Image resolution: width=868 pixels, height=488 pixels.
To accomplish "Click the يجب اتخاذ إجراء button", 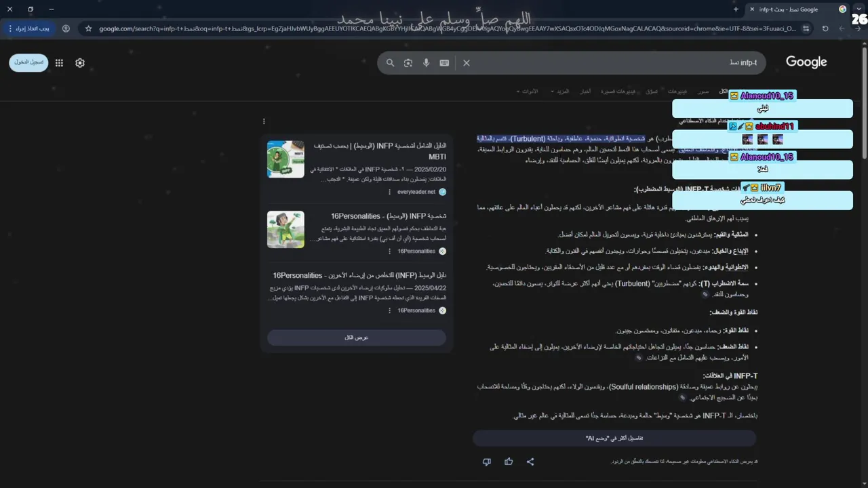I will [28, 28].
